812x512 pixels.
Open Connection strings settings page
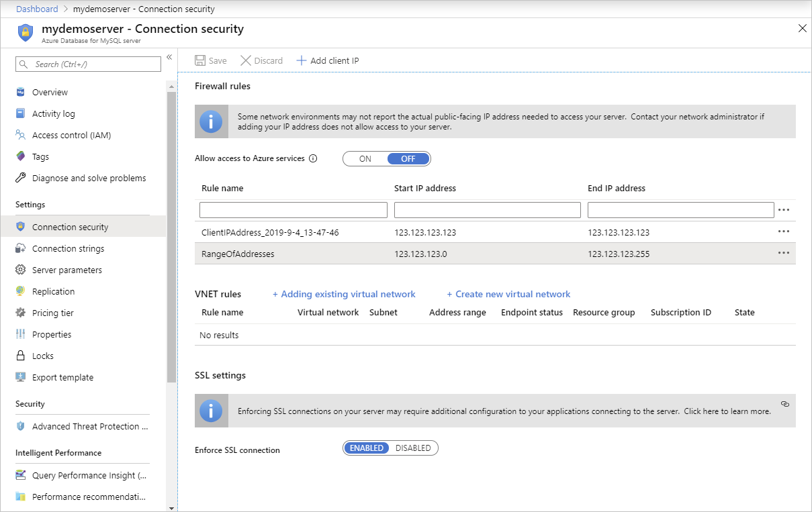click(x=68, y=249)
